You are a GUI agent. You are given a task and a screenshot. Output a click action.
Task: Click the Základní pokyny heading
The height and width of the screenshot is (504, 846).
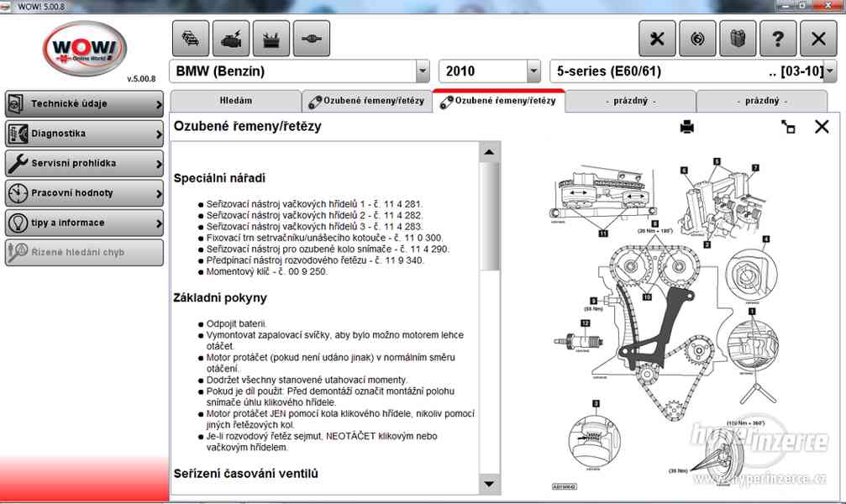219,298
